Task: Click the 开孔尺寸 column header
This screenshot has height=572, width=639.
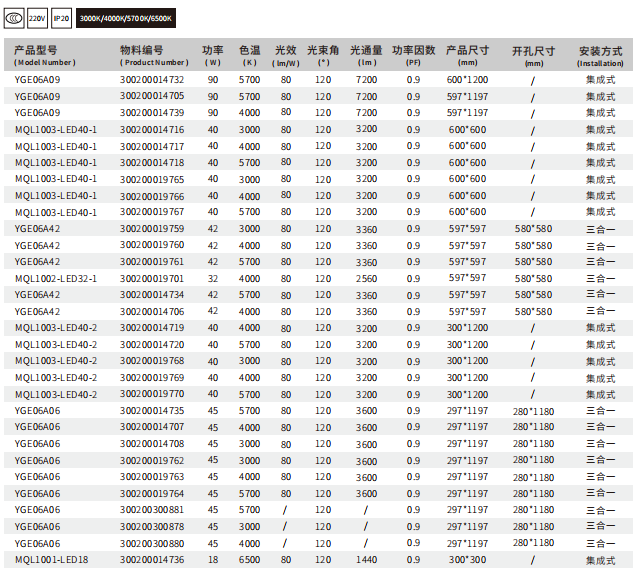Action: pos(533,56)
